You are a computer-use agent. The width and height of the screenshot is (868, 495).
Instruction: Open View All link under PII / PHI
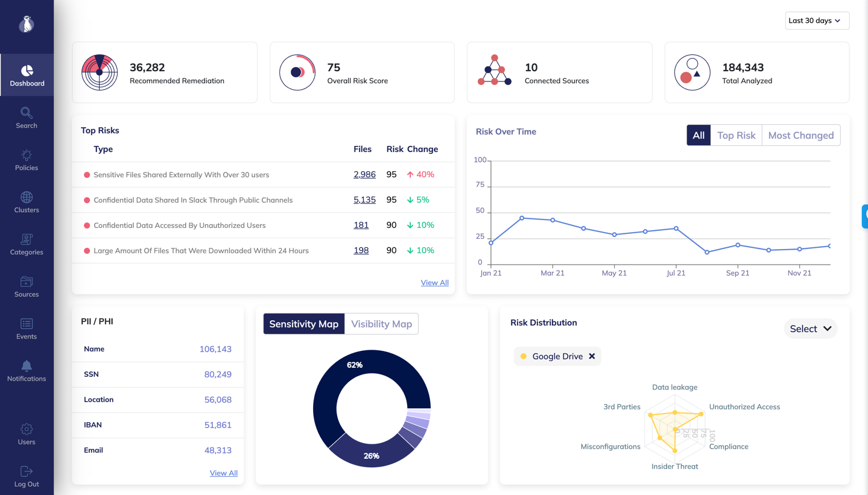point(223,473)
